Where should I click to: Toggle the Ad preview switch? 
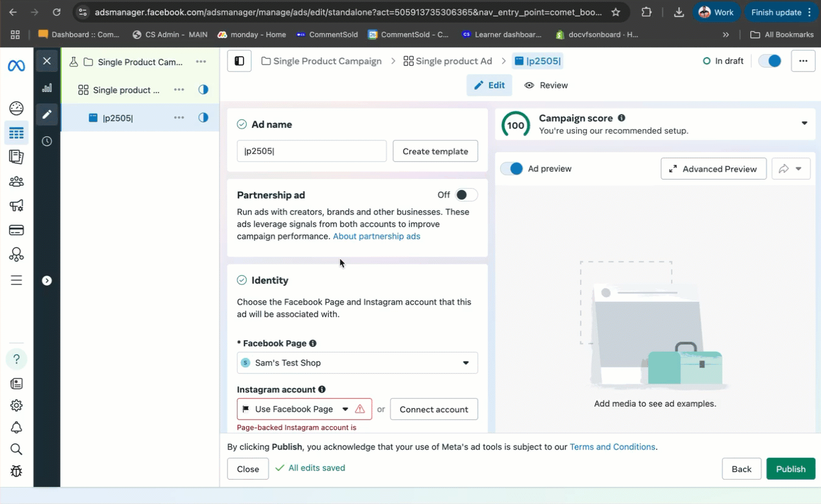click(512, 169)
